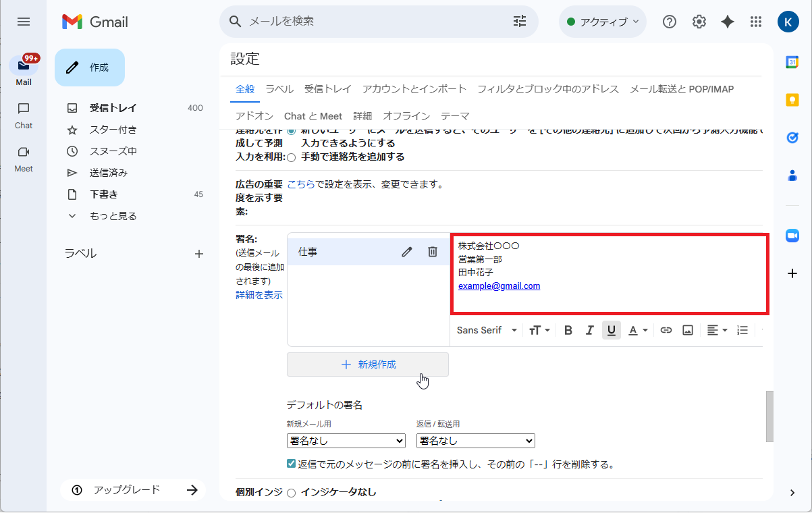Open the 返信/転送用 signature dropdown
The width and height of the screenshot is (812, 513).
(x=475, y=440)
